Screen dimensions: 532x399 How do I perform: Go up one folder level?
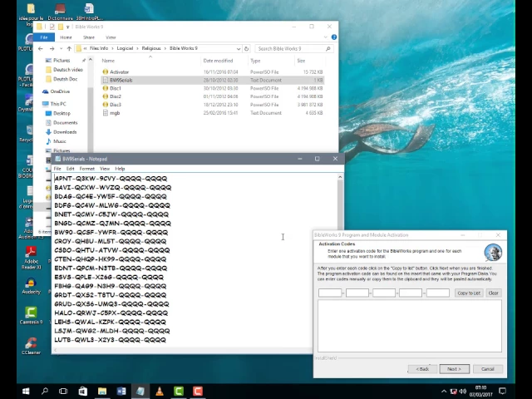click(x=69, y=48)
